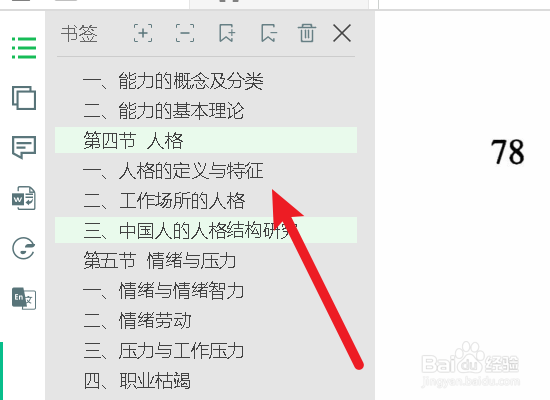
Task: Close the 书签 panel
Action: coord(342,33)
